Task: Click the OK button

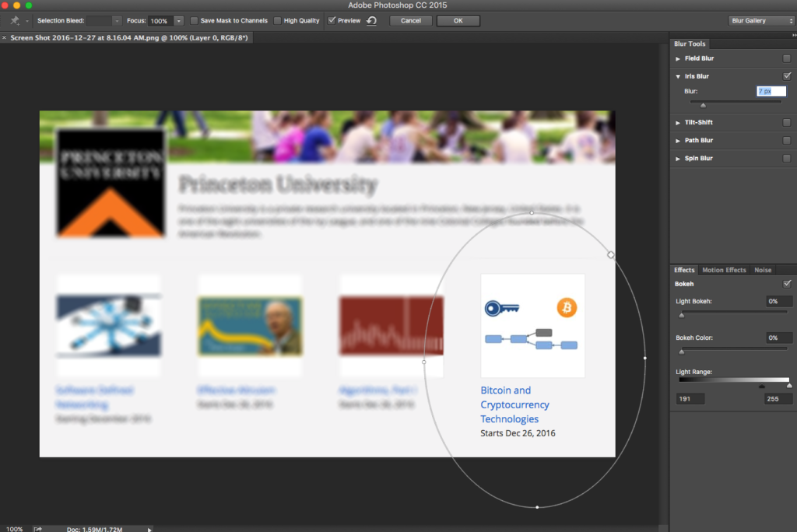Action: 458,21
